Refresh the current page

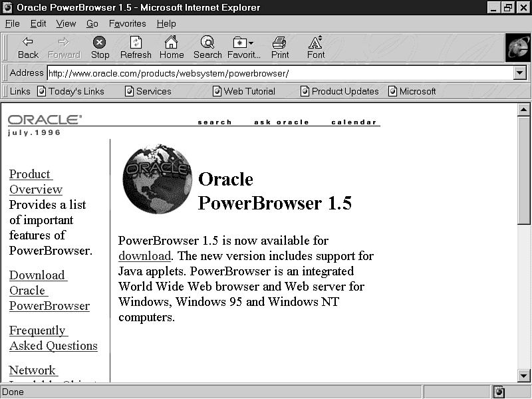(x=136, y=48)
